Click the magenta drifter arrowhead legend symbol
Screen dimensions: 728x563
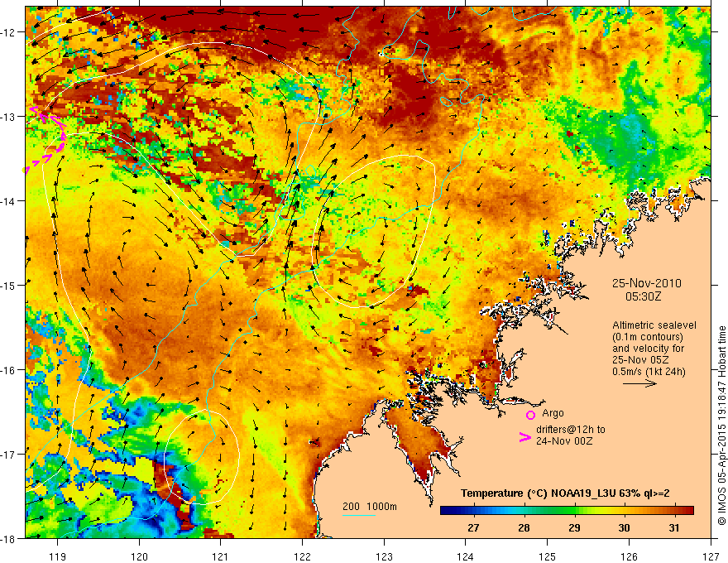click(525, 437)
